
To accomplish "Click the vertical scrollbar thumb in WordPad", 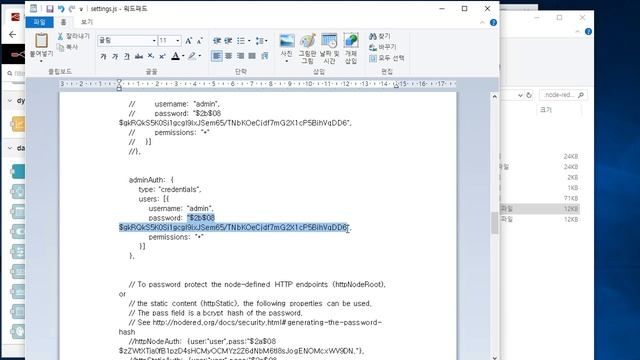I will [495, 223].
